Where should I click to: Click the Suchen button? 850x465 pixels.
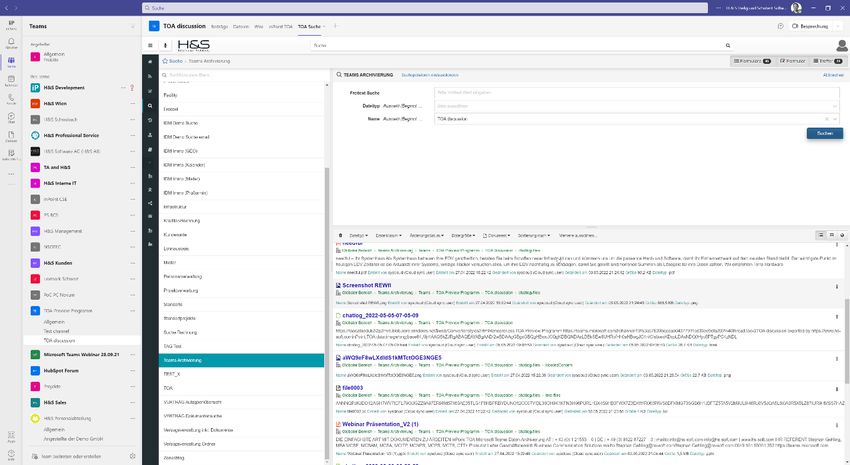click(825, 133)
